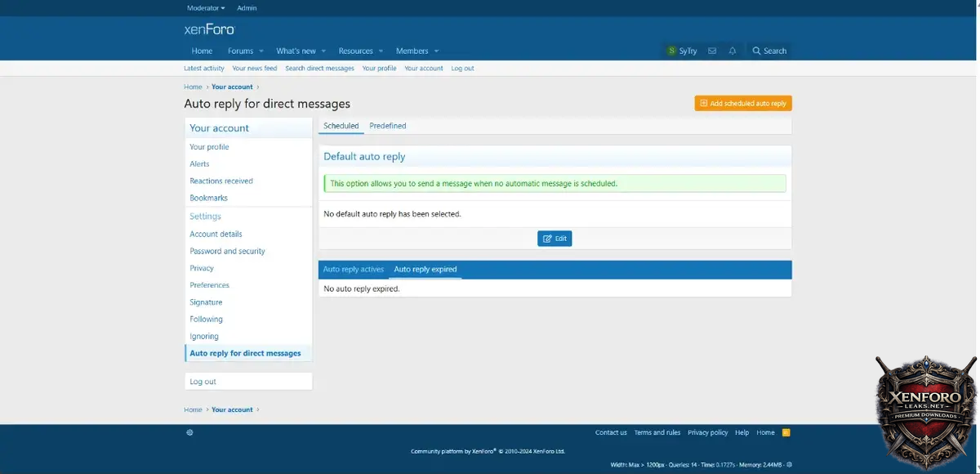Image resolution: width=980 pixels, height=474 pixels.
Task: Click Add scheduled auto reply button
Action: point(743,104)
